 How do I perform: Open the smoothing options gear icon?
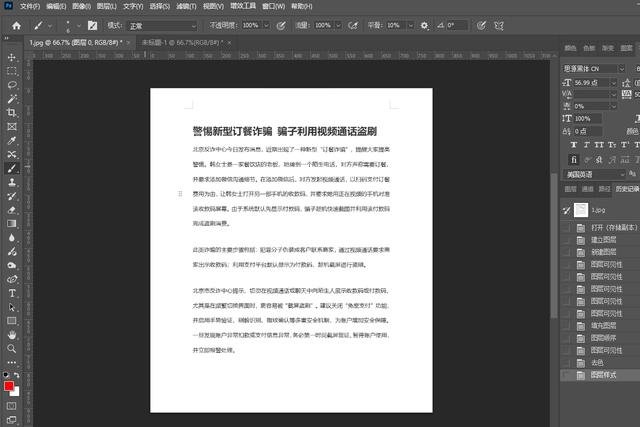(424, 24)
